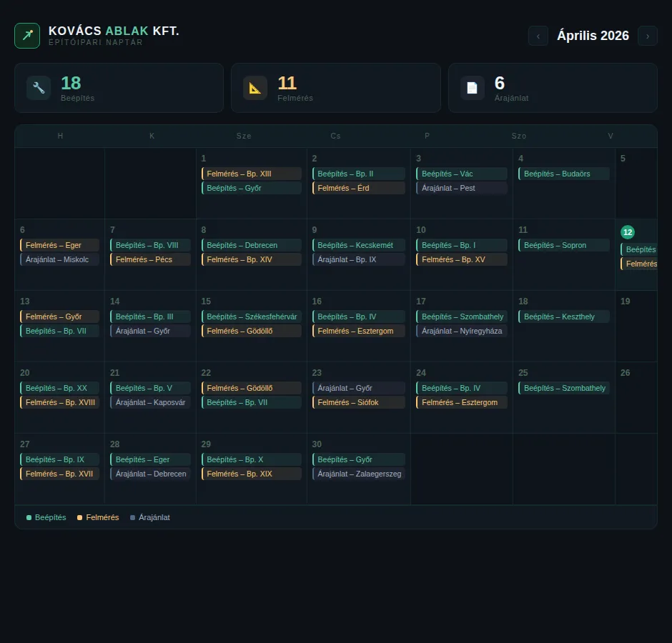Screen dimensions: 672x643
Task: Open event Árajánlat – Debrecen
Action: pos(150,474)
